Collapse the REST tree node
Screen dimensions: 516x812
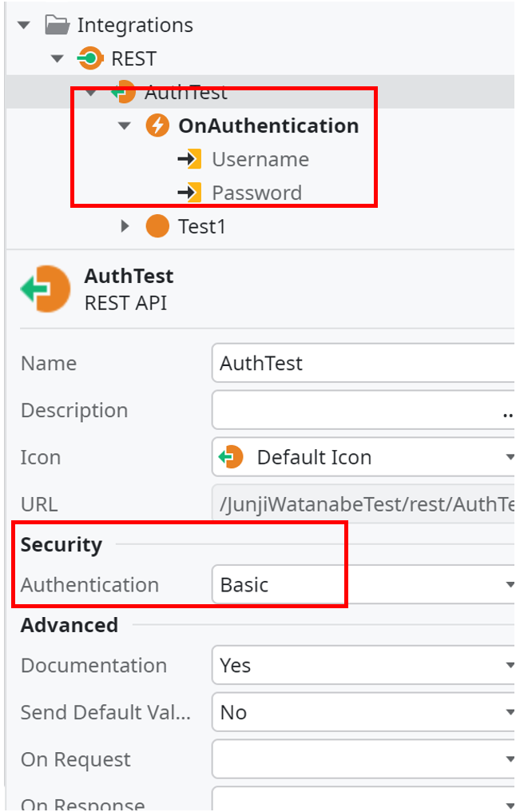57,58
